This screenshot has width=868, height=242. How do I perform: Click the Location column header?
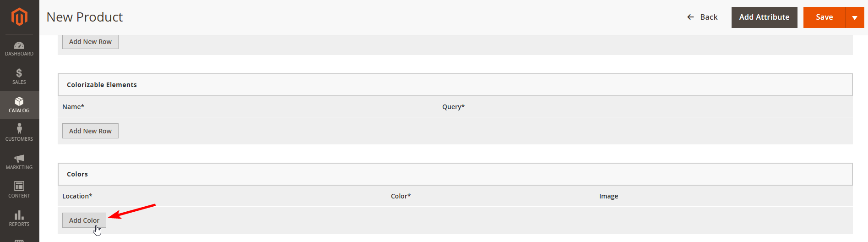pyautogui.click(x=77, y=196)
